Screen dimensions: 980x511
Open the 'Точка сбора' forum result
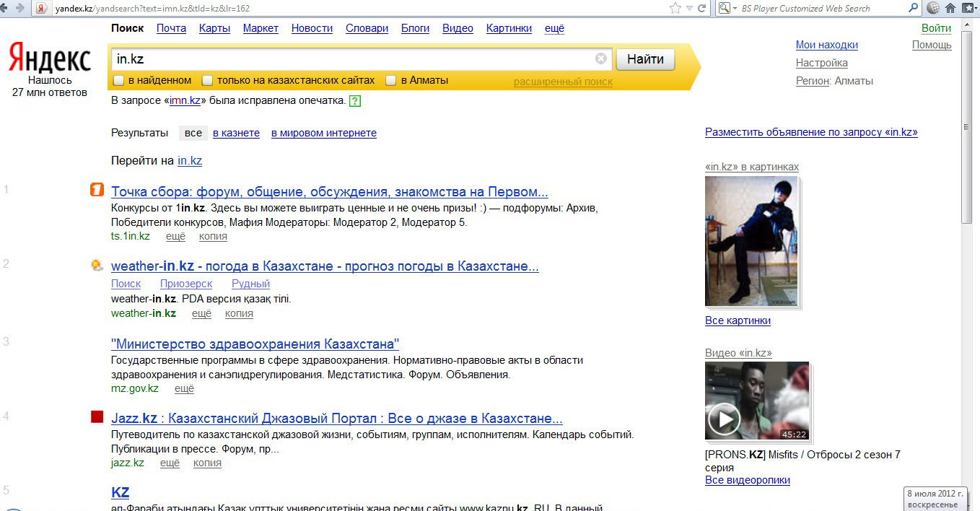330,192
